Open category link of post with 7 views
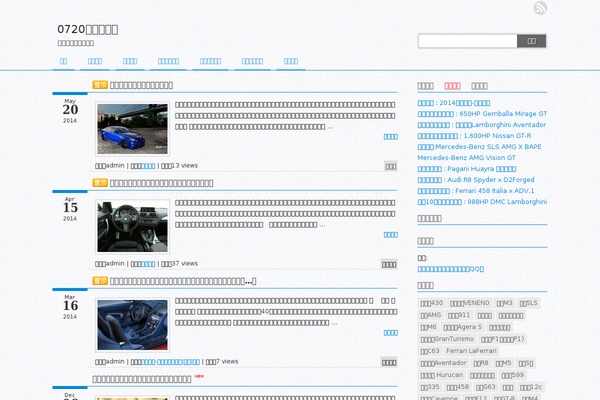Screen dimensions: 600x400 click(171, 362)
